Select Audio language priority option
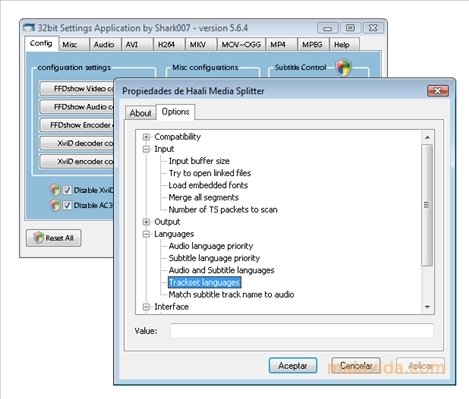This screenshot has width=469, height=399. 211,246
